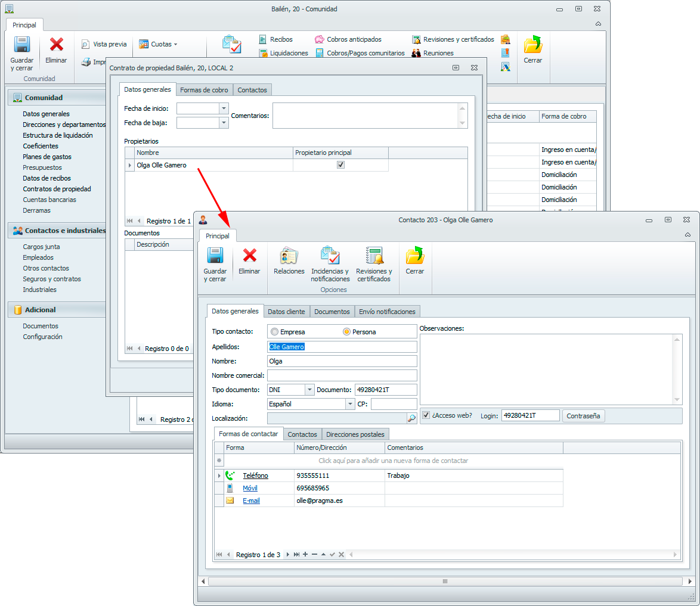The image size is (700, 606).
Task: Open Recibos in Comunidad ribbon
Action: point(276,39)
